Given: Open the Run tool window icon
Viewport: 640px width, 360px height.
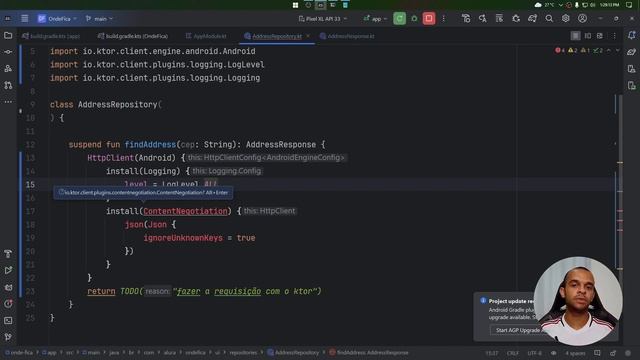Looking at the screenshot, I should [8, 270].
